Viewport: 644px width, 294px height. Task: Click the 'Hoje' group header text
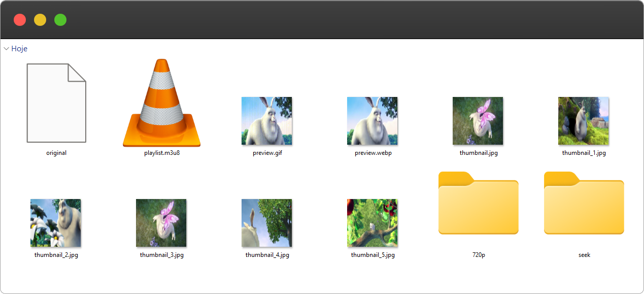19,49
